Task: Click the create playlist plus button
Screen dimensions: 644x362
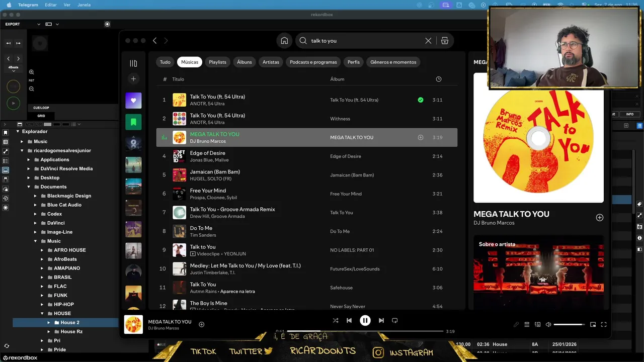Action: tap(133, 78)
